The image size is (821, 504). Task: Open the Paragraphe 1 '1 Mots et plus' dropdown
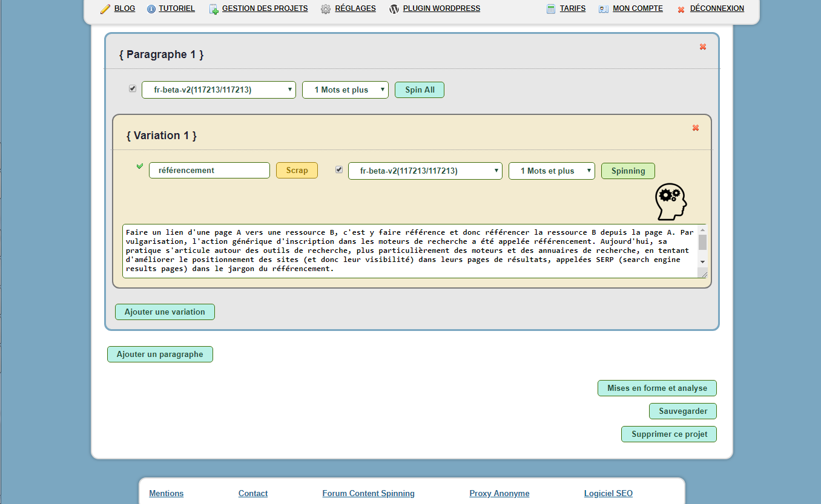[345, 90]
